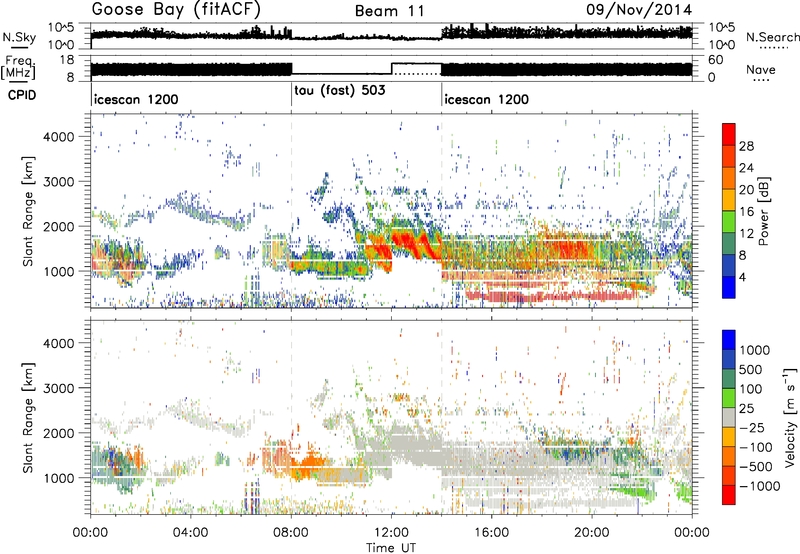Image resolution: width=800 pixels, height=554 pixels.
Task: Click the 'N.Sky' axis label
Action: pyautogui.click(x=19, y=37)
